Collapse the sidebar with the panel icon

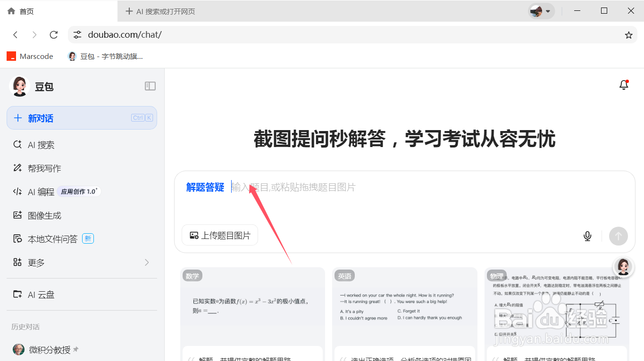(x=150, y=86)
